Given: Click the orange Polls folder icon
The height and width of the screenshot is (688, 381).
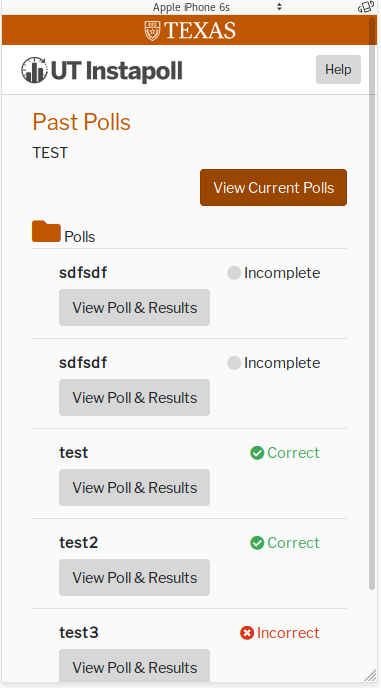Looking at the screenshot, I should [46, 231].
